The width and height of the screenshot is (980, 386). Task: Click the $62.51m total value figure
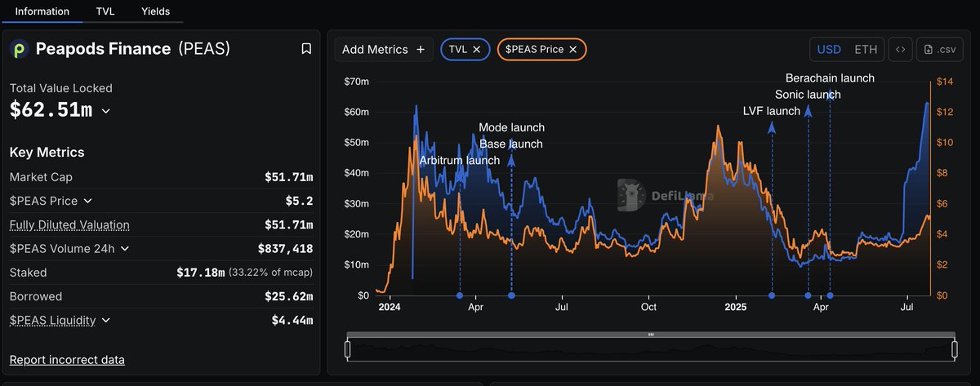click(51, 109)
